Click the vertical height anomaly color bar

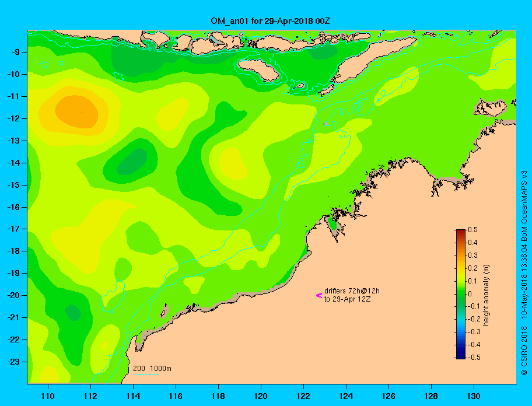pos(461,294)
